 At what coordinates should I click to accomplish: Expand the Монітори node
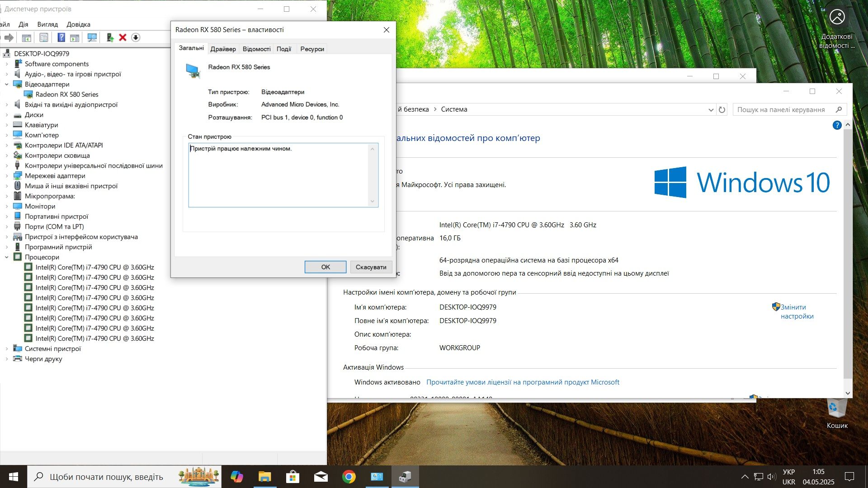7,206
